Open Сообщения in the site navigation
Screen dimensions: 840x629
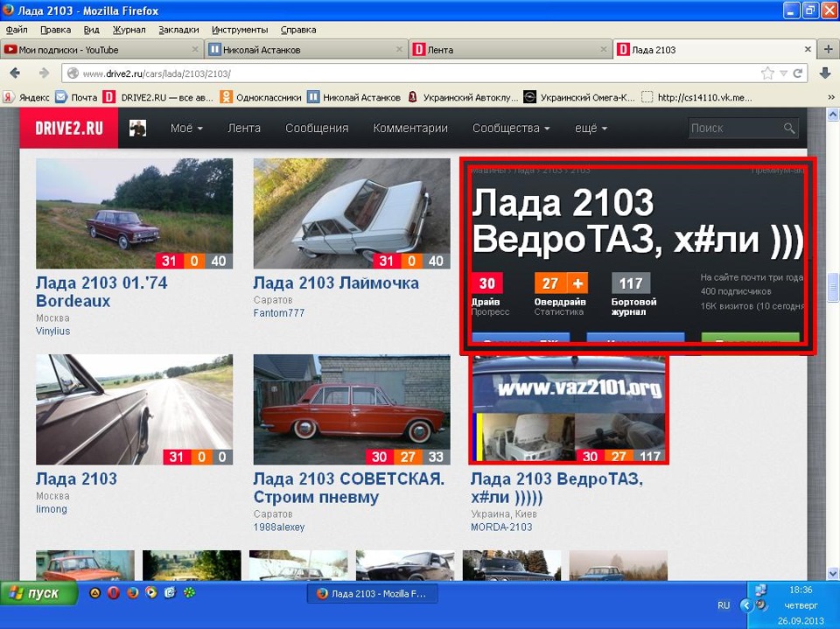click(x=317, y=128)
